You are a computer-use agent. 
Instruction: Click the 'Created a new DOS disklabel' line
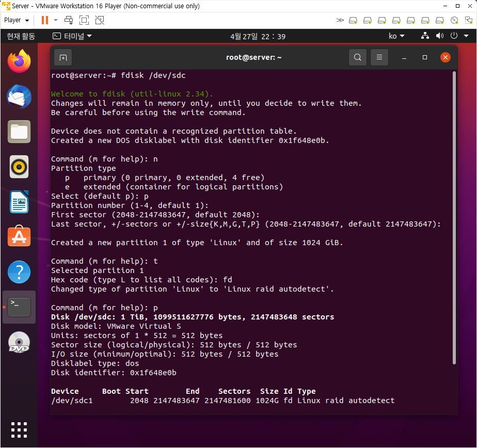pyautogui.click(x=190, y=140)
